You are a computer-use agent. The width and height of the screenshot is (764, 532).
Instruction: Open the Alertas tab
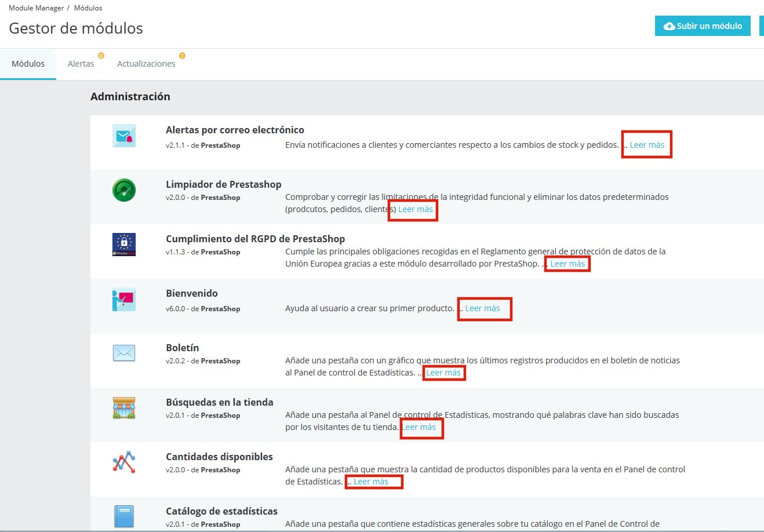(x=81, y=64)
